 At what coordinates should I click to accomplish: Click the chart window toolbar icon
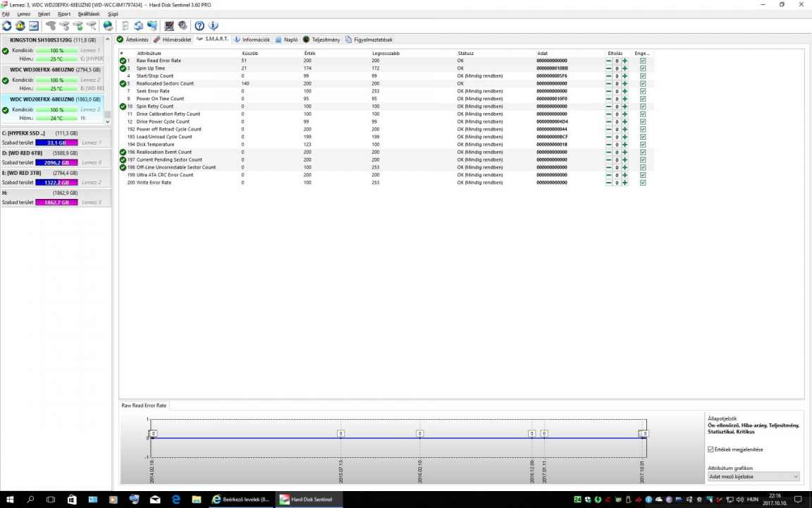coord(34,25)
